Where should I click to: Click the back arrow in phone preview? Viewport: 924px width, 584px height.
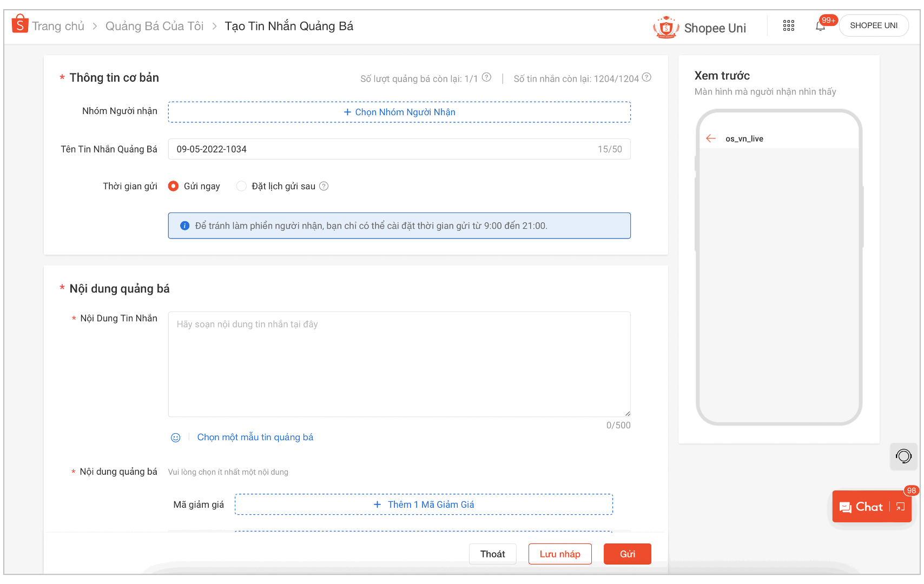(x=711, y=139)
